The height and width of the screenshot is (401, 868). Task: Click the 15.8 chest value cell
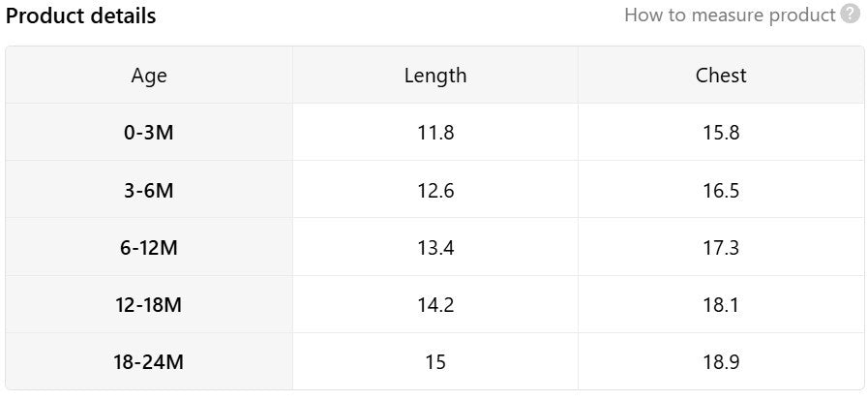click(x=721, y=133)
